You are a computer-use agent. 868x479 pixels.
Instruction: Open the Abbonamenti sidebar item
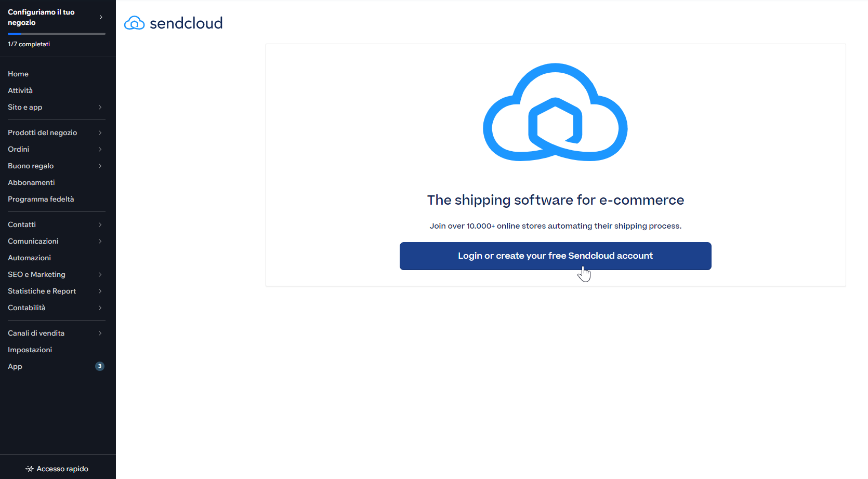pos(31,182)
